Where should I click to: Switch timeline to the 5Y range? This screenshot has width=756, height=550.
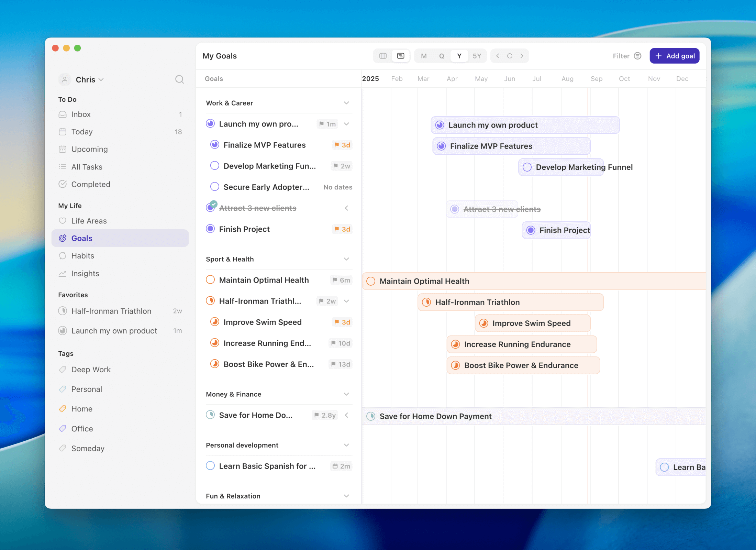click(x=477, y=56)
